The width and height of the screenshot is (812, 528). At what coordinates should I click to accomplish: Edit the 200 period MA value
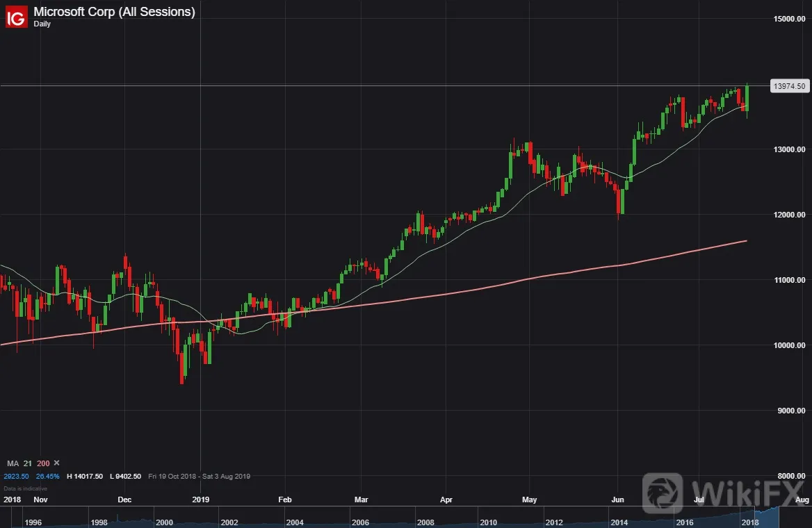click(x=44, y=463)
